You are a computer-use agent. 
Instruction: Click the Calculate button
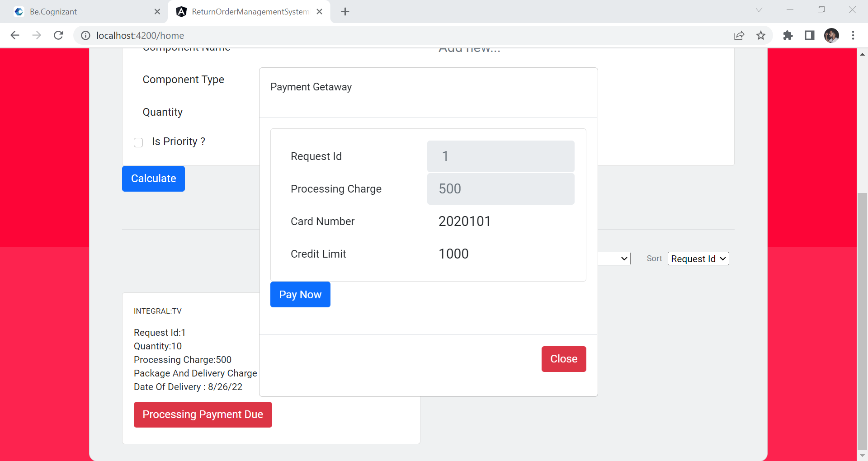pos(153,179)
